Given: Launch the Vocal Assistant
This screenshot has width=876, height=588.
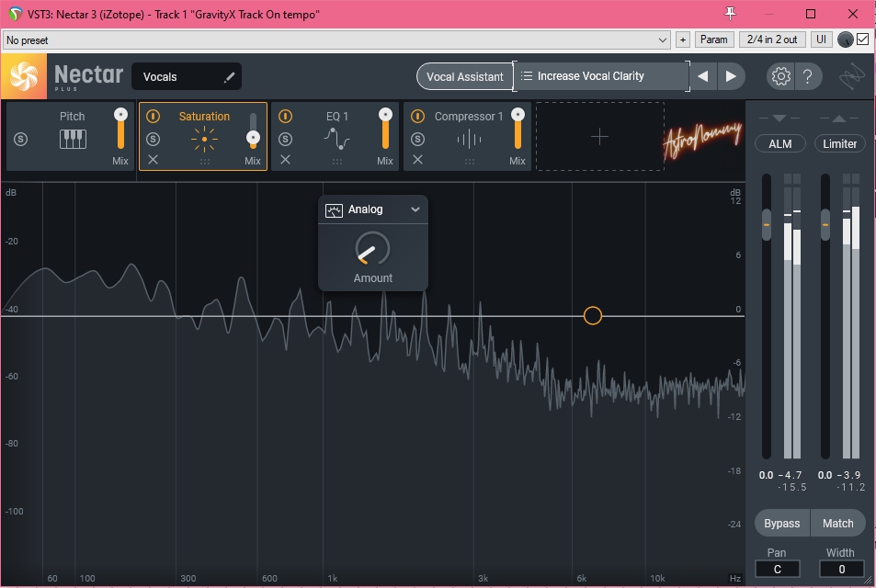Looking at the screenshot, I should click(465, 76).
